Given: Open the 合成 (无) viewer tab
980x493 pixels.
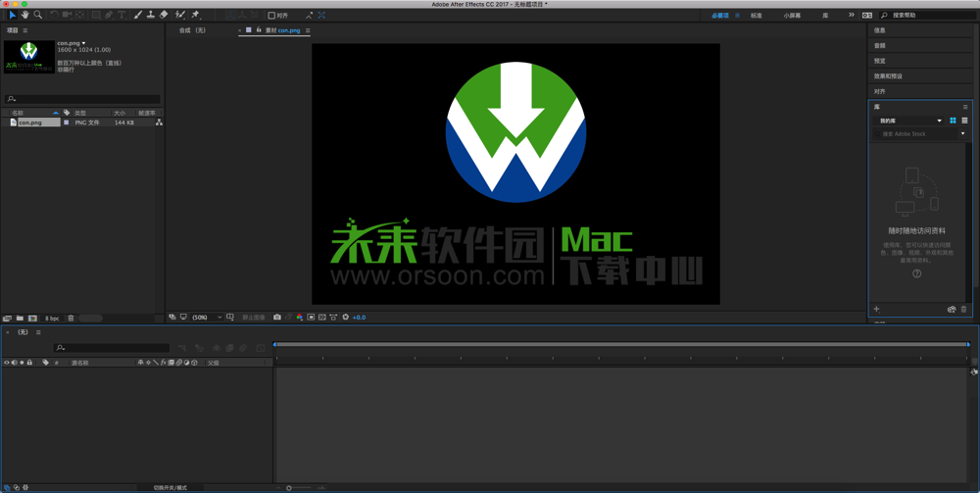Looking at the screenshot, I should [192, 30].
